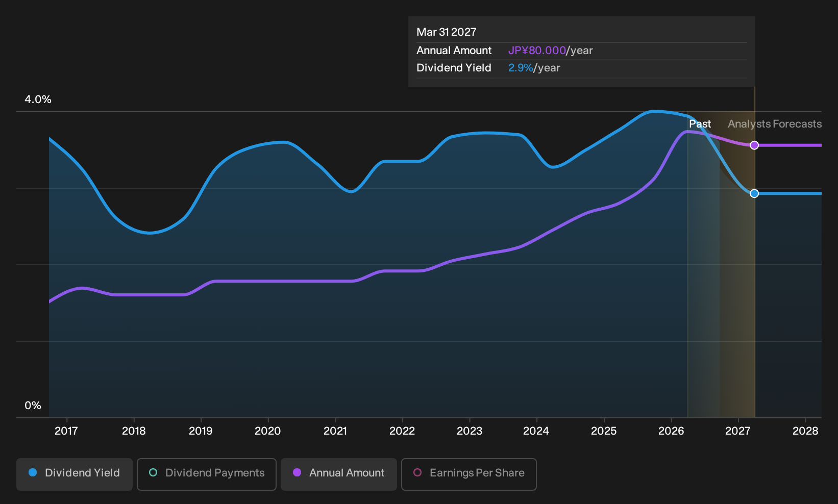Image resolution: width=838 pixels, height=504 pixels.
Task: Select the purple data point at Mar 2027
Action: tap(754, 145)
